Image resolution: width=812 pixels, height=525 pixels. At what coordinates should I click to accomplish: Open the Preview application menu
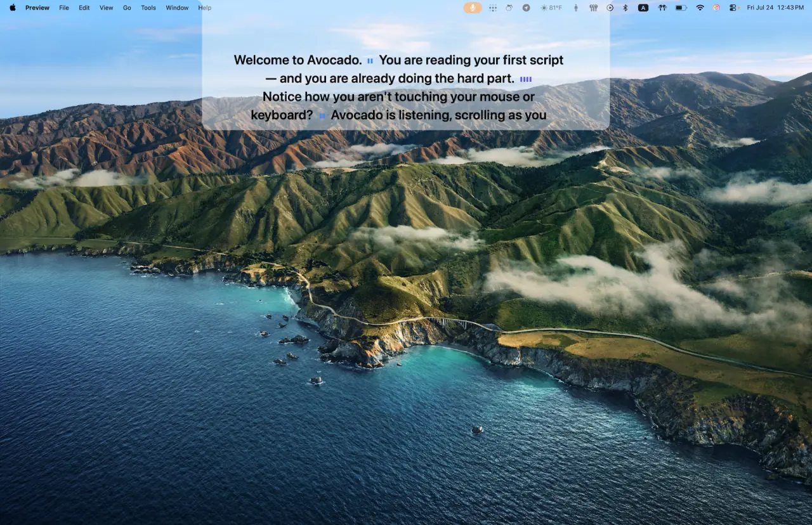pyautogui.click(x=37, y=8)
